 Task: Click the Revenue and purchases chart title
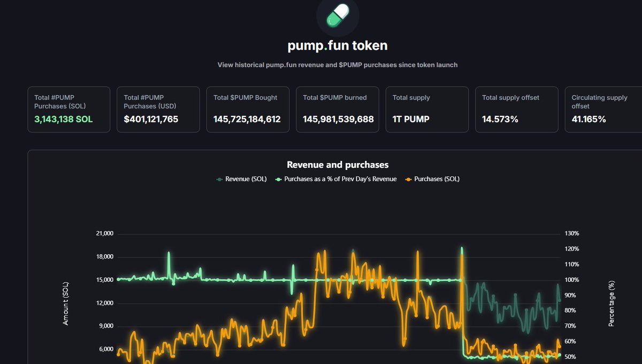(338, 165)
